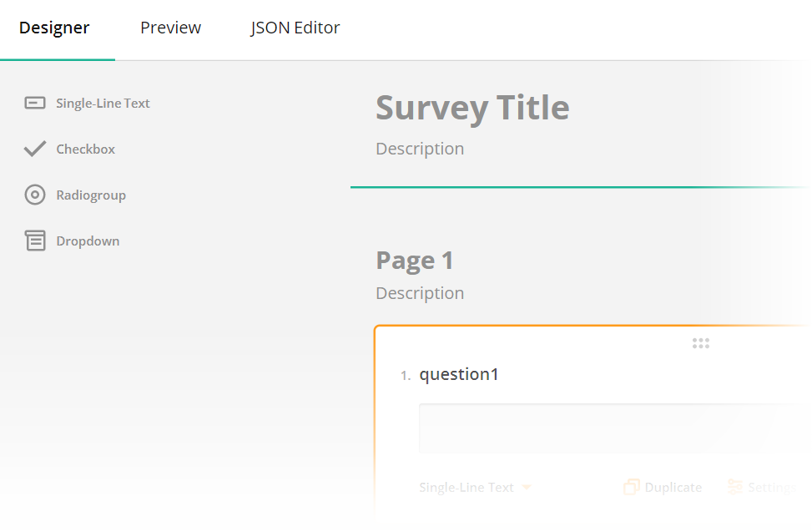Expand the Single-Line Text type chevron

tap(527, 487)
